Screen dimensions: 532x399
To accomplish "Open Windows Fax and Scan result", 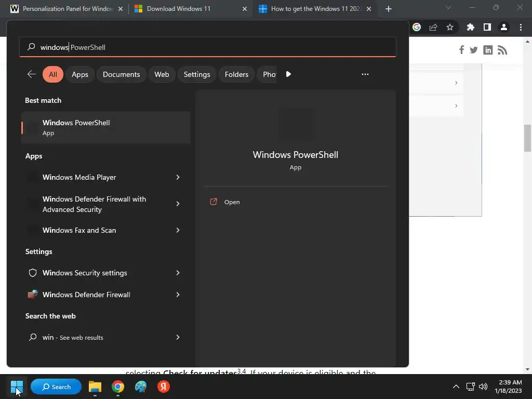I will tap(79, 230).
